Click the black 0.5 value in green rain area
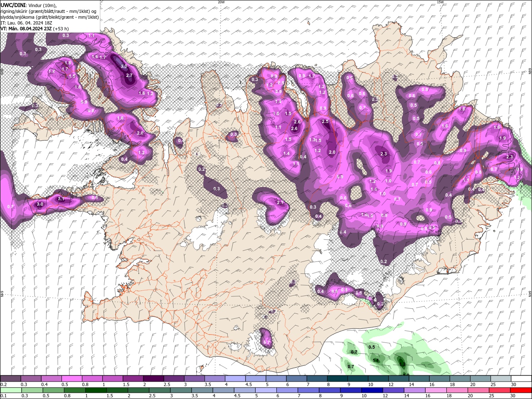The height and width of the screenshot is (399, 532). point(372,347)
